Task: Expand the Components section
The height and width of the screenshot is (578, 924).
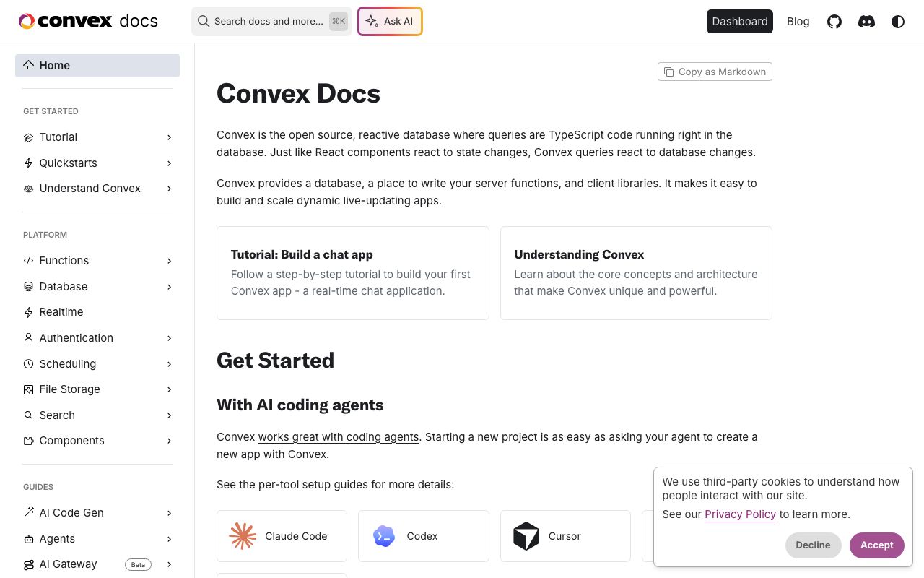Action: [169, 441]
